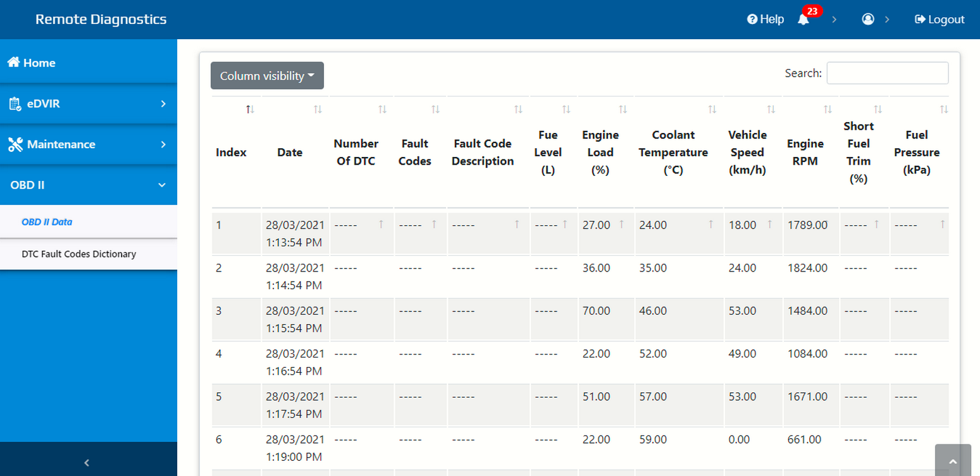This screenshot has height=476, width=980.
Task: Go to the Home page
Action: [89, 63]
